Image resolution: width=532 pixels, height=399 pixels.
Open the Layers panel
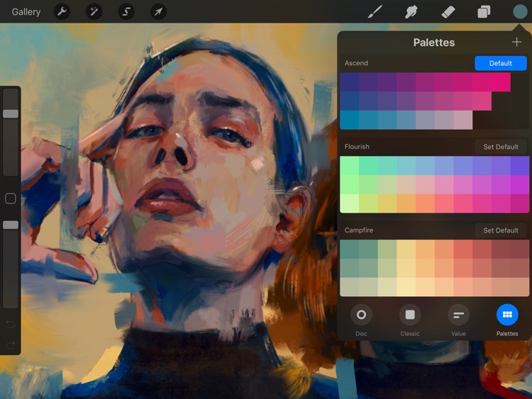tap(484, 11)
